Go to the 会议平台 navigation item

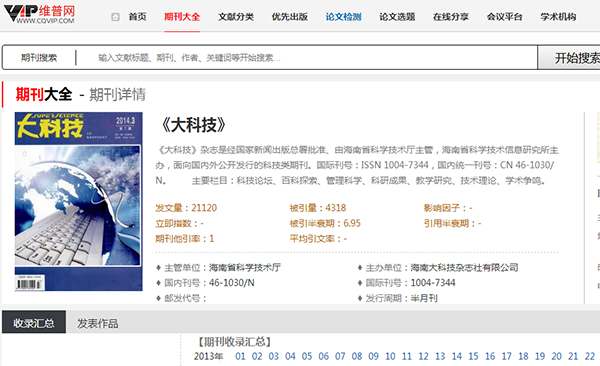(505, 17)
